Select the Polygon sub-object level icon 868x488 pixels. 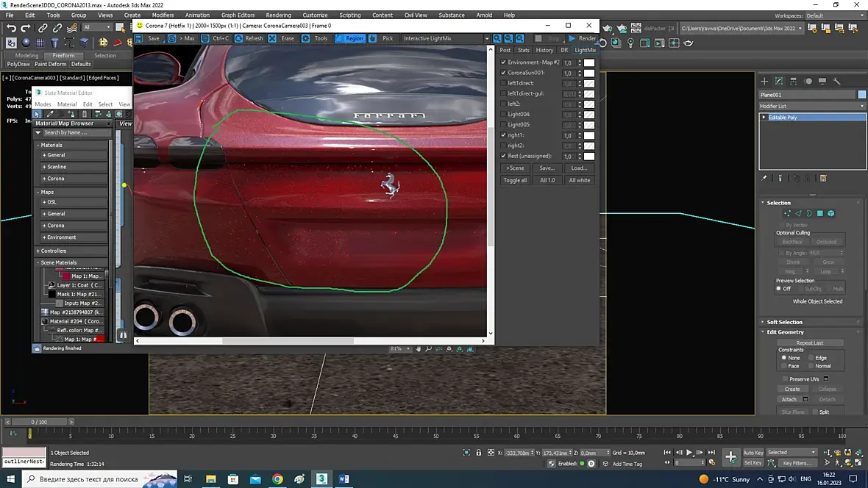[x=819, y=214]
